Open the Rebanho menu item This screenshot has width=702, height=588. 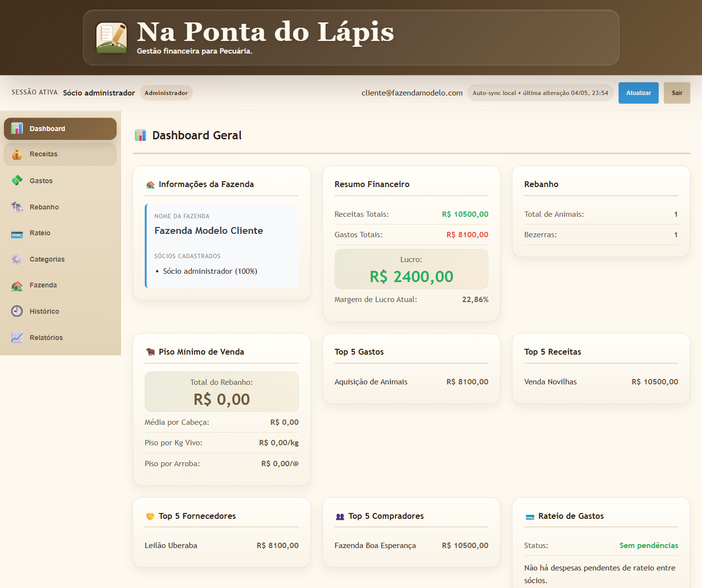tap(60, 207)
